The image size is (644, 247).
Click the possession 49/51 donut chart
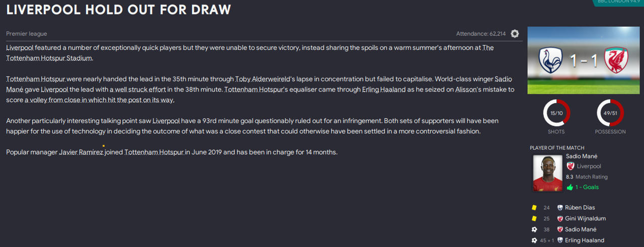[x=610, y=113]
